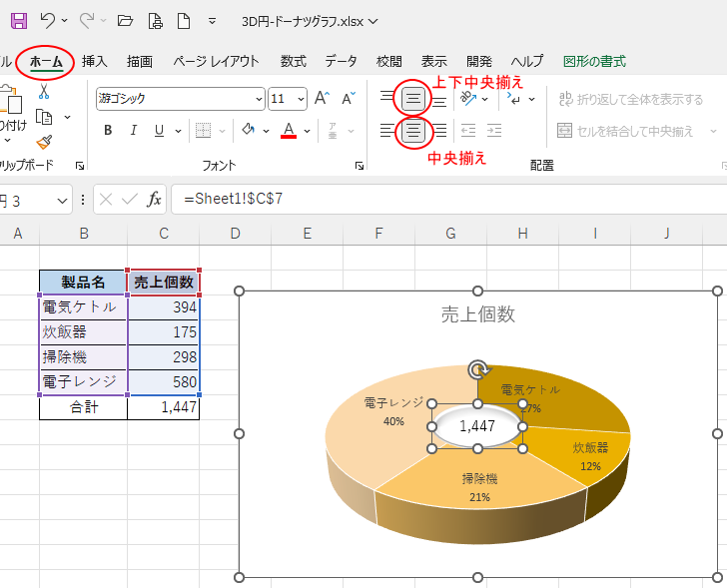Open the 校閲 tab
Viewport: 727px width, 588px height.
(x=389, y=61)
